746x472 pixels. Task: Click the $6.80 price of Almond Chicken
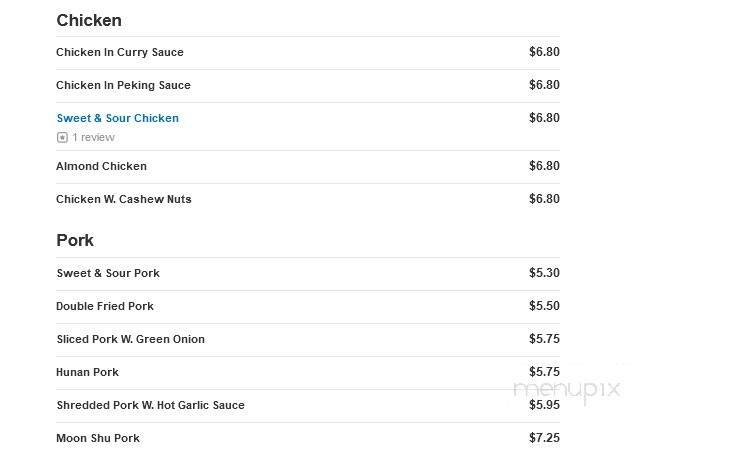coord(544,166)
